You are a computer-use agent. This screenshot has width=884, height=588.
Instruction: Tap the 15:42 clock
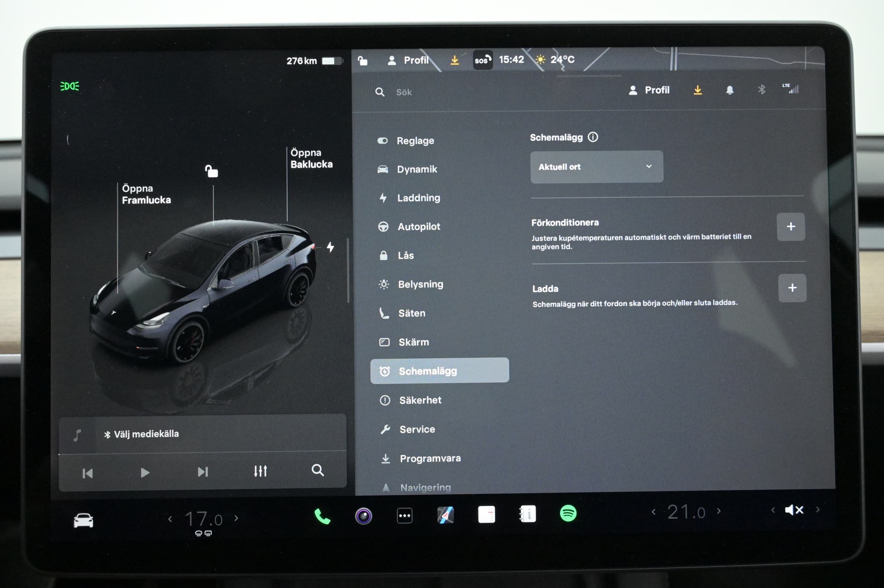pos(511,60)
